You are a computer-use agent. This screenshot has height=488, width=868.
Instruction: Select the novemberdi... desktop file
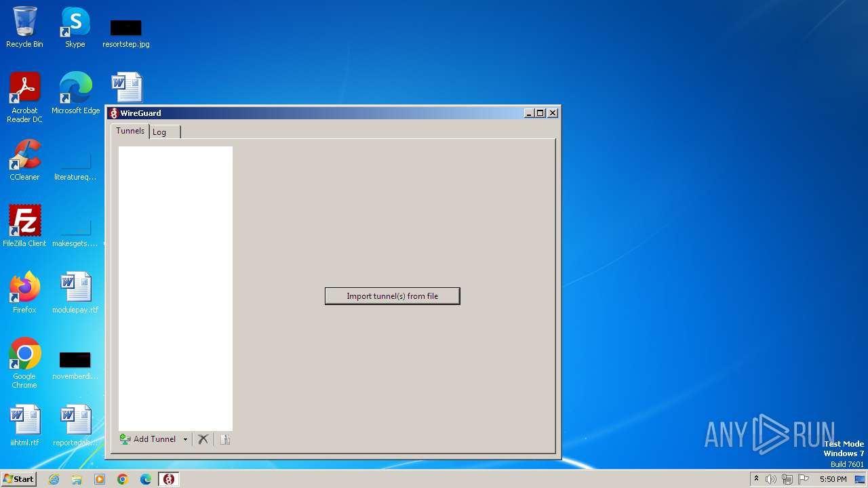point(75,365)
